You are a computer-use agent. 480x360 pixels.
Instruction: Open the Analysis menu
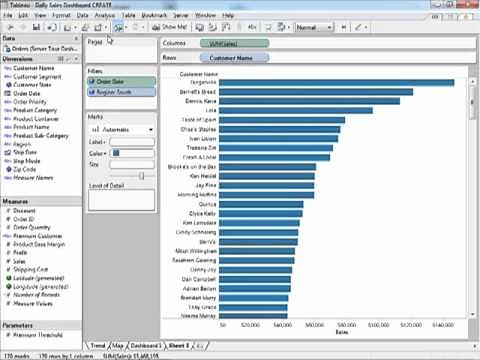point(105,15)
